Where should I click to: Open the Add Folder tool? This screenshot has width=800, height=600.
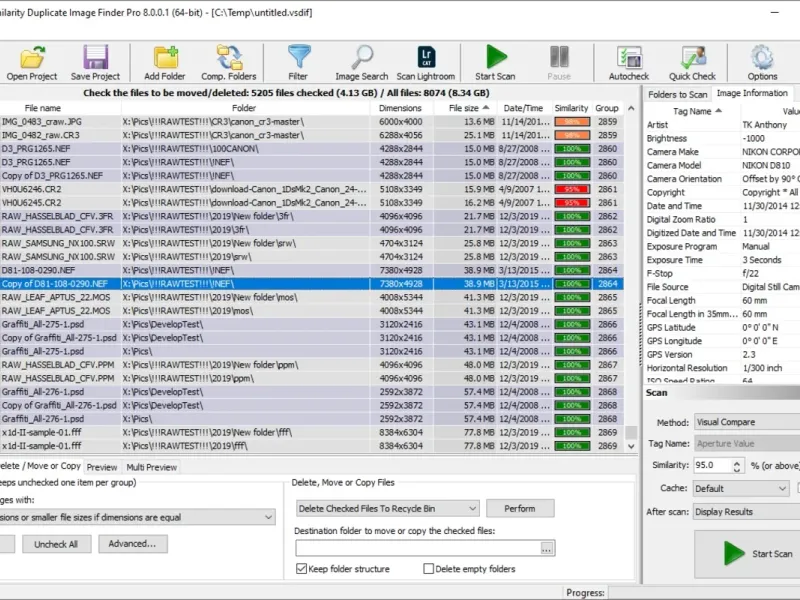pos(165,62)
